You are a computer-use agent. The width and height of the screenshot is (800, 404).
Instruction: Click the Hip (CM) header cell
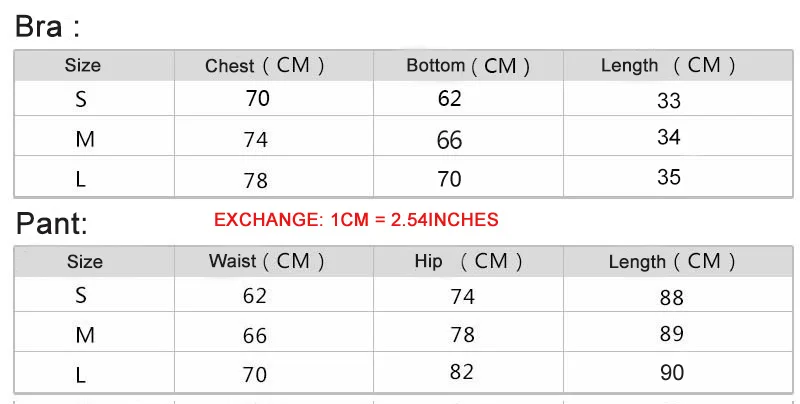tap(468, 261)
